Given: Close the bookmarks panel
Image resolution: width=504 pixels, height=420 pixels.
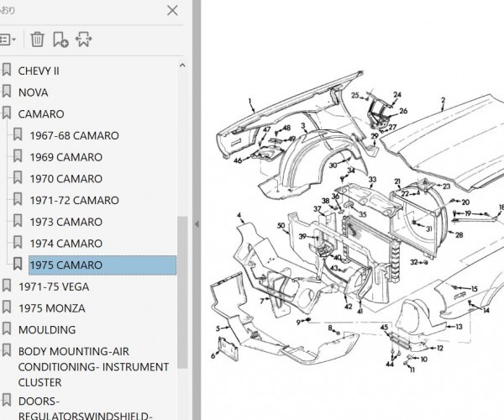Looking at the screenshot, I should point(172,11).
